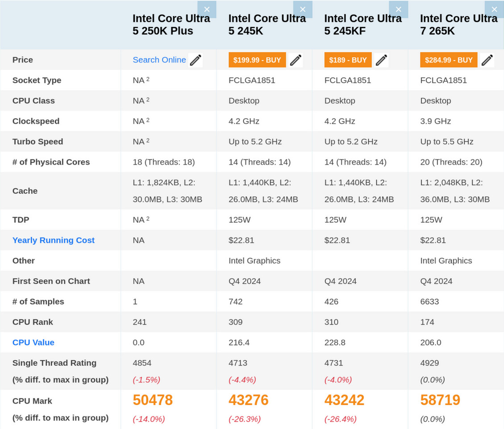The width and height of the screenshot is (504, 429).
Task: Select the Intel Core Ultra 7 265K header
Action: click(459, 25)
